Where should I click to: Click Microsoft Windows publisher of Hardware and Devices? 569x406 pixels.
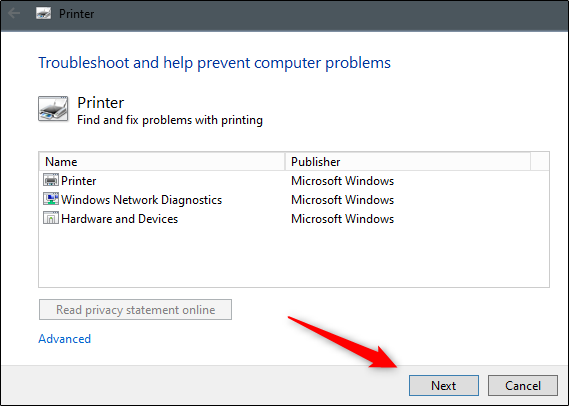pyautogui.click(x=342, y=219)
